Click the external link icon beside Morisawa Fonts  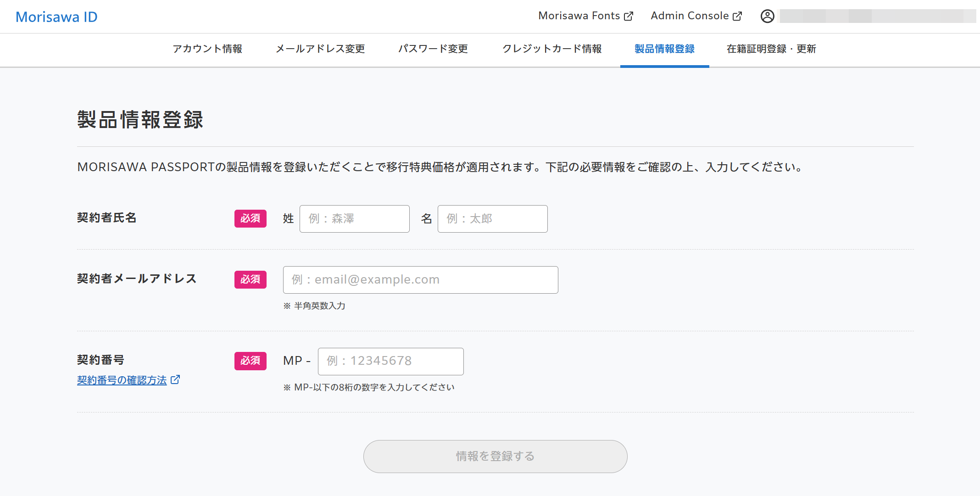[628, 15]
